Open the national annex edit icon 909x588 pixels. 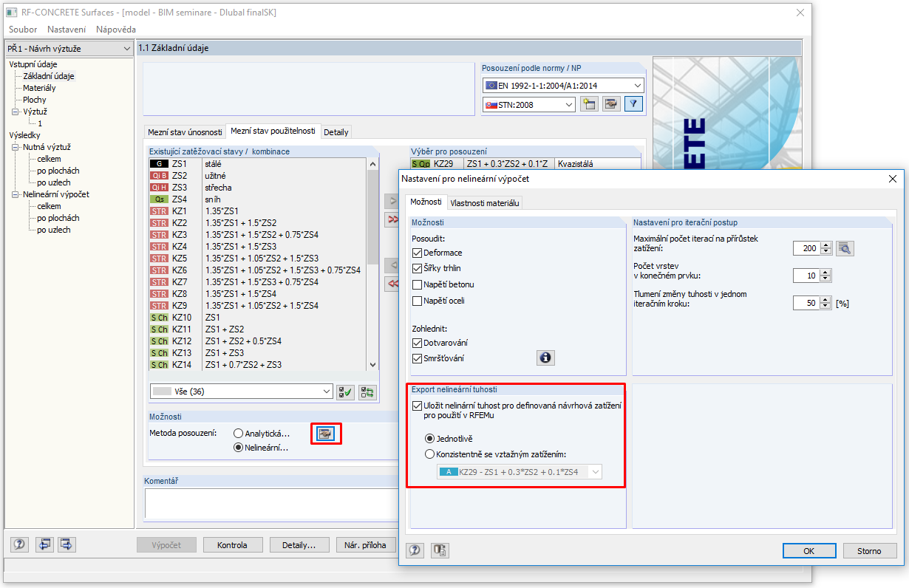(610, 104)
